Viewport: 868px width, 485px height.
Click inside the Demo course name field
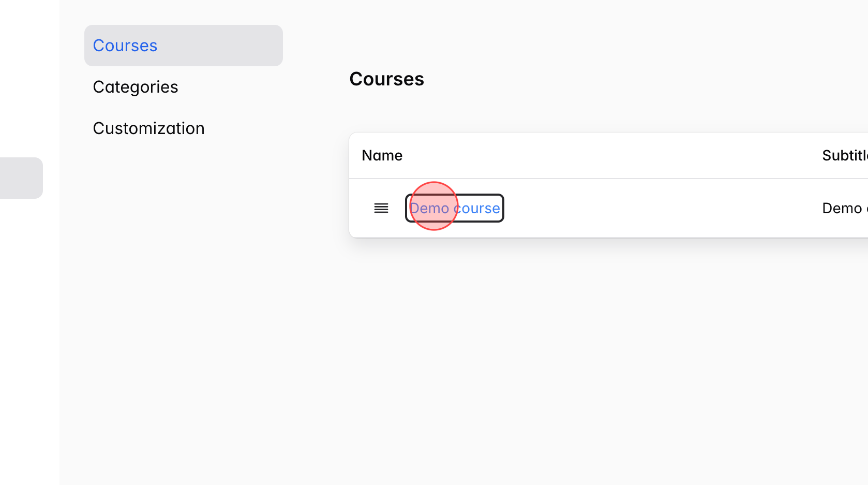(x=454, y=208)
